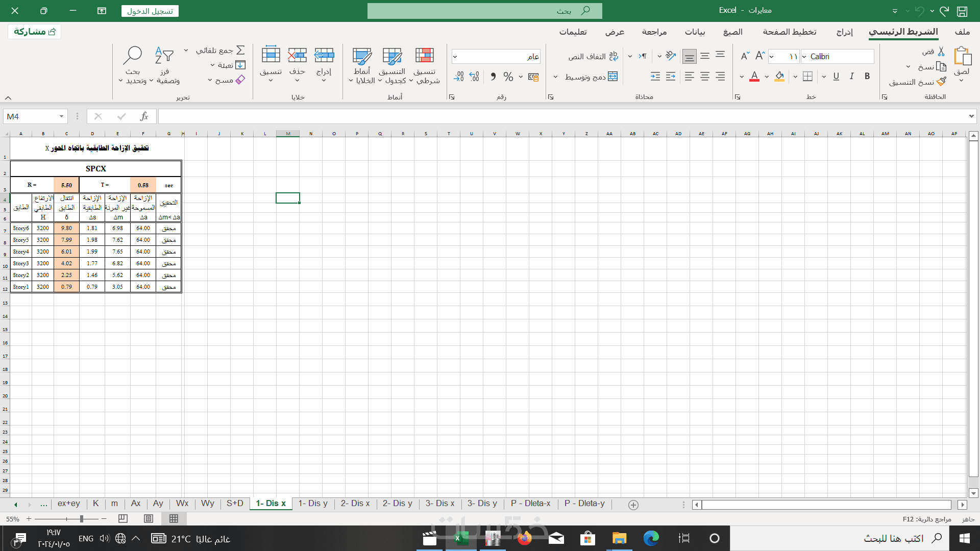This screenshot has width=980, height=551.
Task: Switch to the 2- Dis x sheet tab
Action: coord(355,504)
